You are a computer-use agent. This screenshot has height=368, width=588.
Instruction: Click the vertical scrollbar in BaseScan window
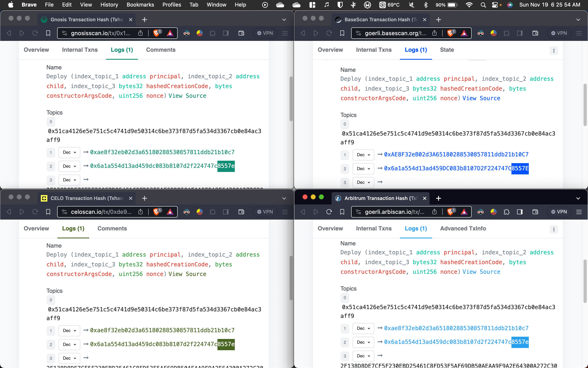coord(585,105)
